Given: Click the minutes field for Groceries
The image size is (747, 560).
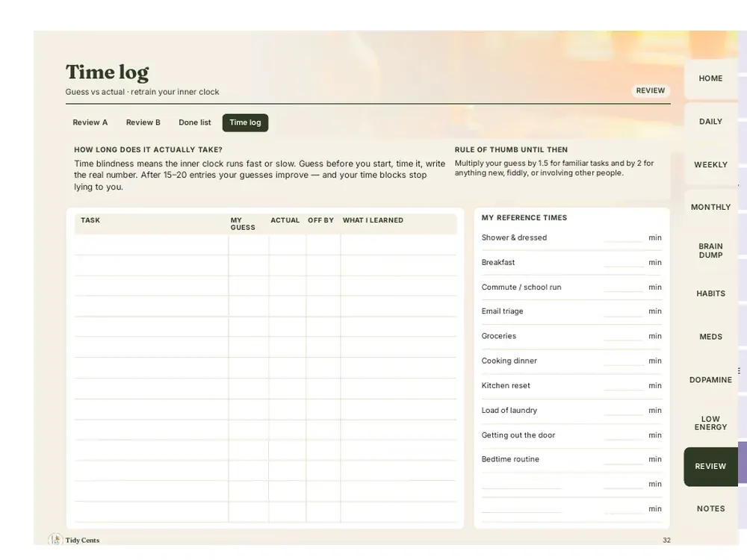Looking at the screenshot, I should (x=624, y=336).
